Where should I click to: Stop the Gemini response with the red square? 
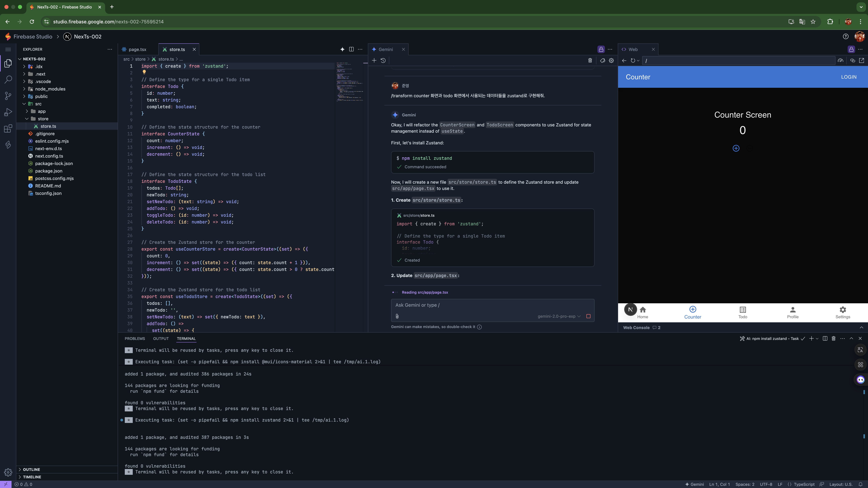tap(588, 316)
